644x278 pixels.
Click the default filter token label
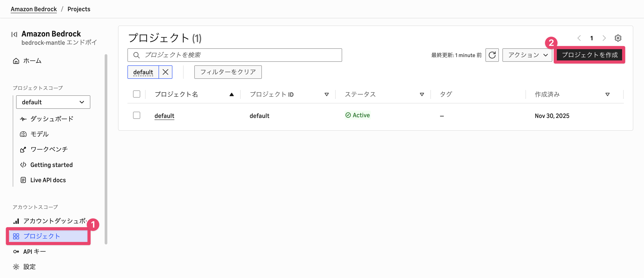(143, 72)
